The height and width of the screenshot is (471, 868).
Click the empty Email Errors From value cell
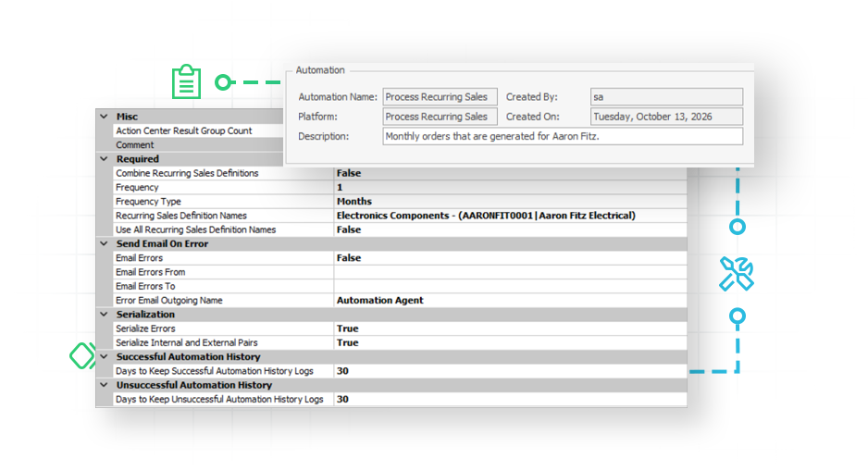(x=511, y=272)
